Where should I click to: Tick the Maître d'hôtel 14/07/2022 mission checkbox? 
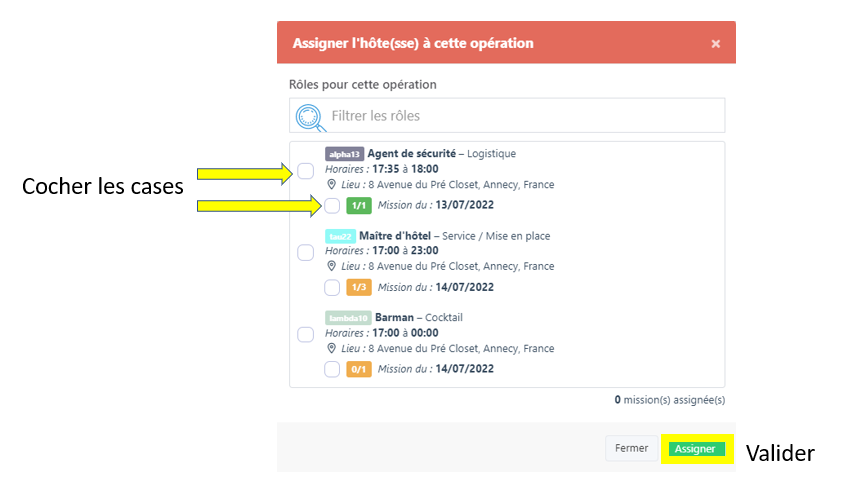point(332,288)
